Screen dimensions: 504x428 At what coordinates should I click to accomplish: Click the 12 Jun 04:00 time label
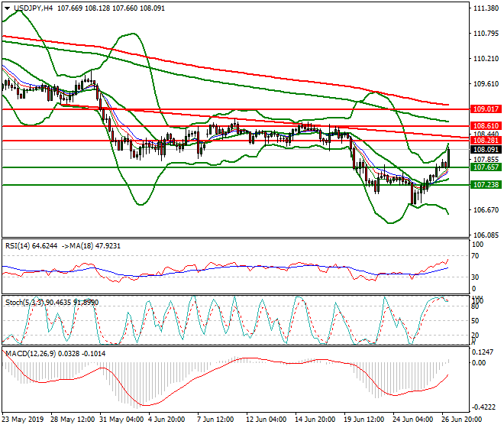click(x=267, y=420)
